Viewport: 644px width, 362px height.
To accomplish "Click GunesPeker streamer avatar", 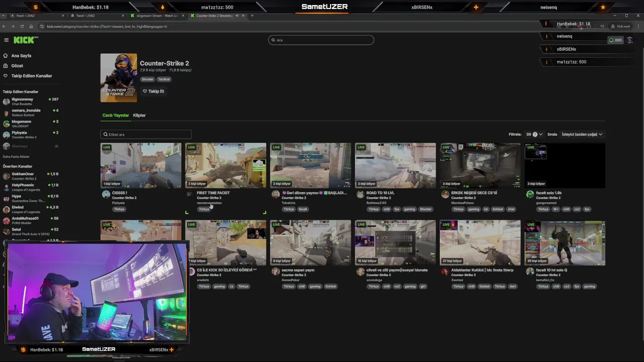I will coord(276,271).
